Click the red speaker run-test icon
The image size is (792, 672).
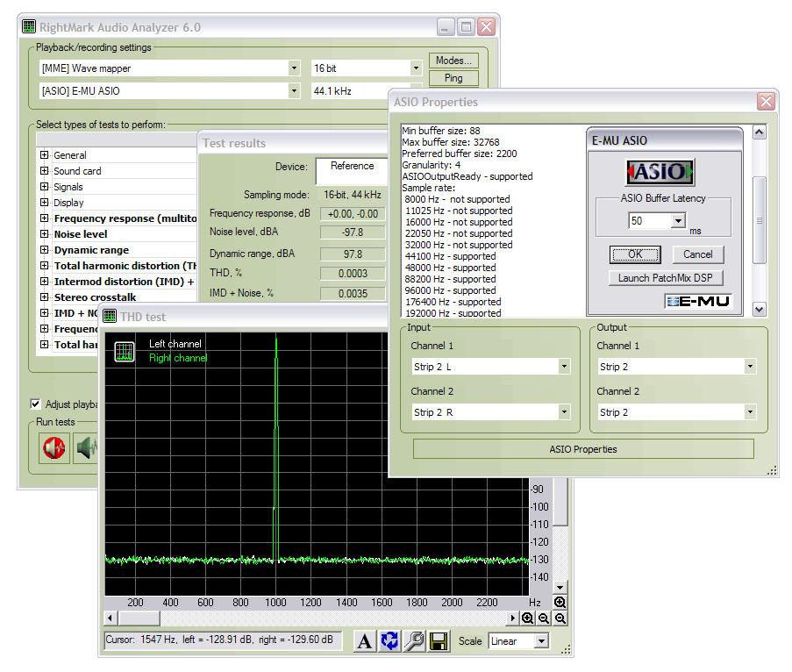pos(54,448)
